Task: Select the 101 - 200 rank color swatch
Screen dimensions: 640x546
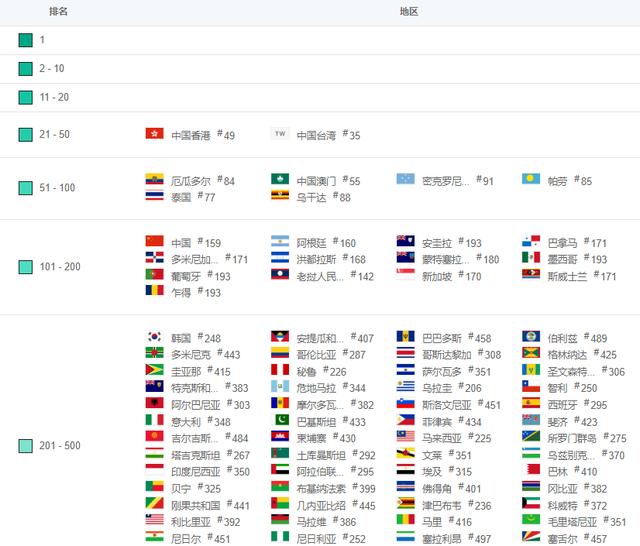Action: coord(25,267)
